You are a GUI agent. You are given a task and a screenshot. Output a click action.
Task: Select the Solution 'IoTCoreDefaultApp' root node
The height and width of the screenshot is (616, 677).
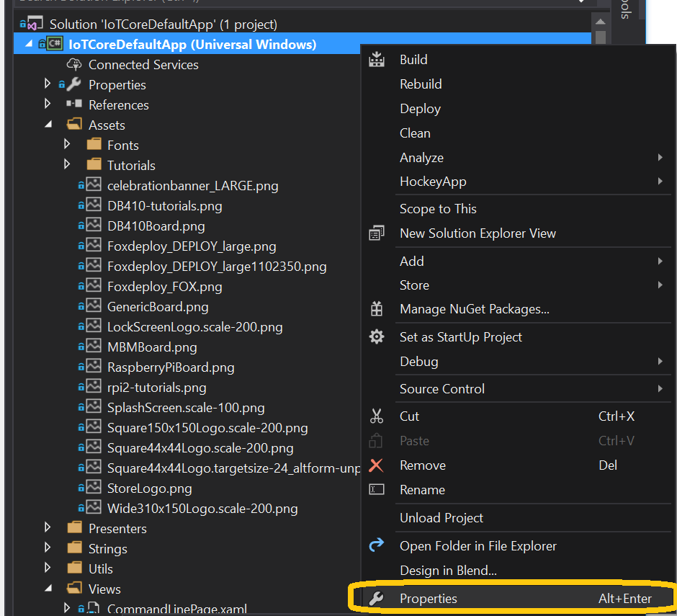tap(163, 24)
